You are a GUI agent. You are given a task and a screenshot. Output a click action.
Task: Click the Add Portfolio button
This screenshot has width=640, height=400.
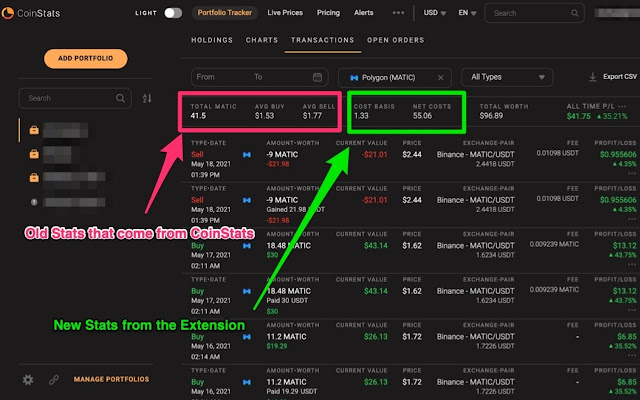point(86,58)
